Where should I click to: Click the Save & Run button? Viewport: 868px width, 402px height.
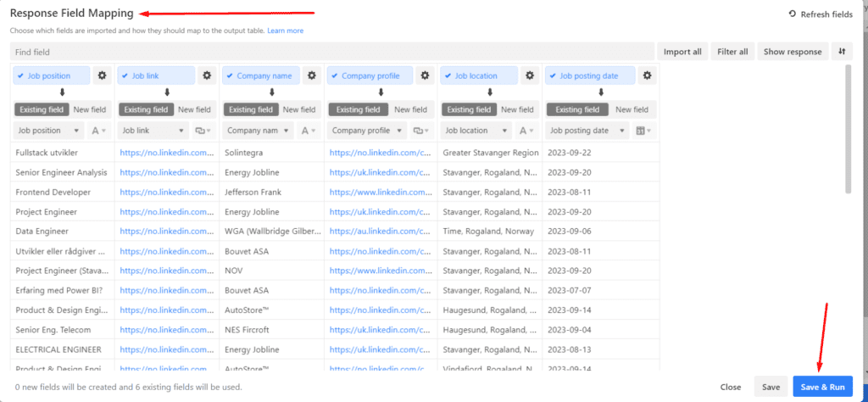822,387
